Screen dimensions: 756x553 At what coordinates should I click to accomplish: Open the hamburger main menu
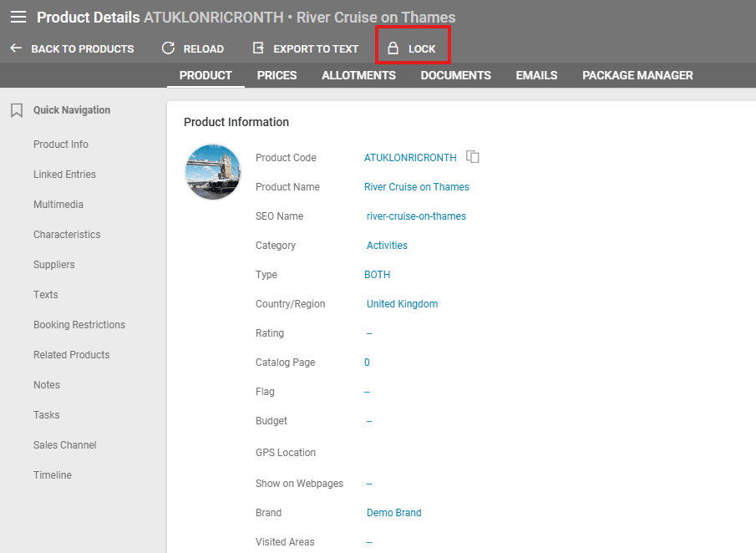click(18, 18)
